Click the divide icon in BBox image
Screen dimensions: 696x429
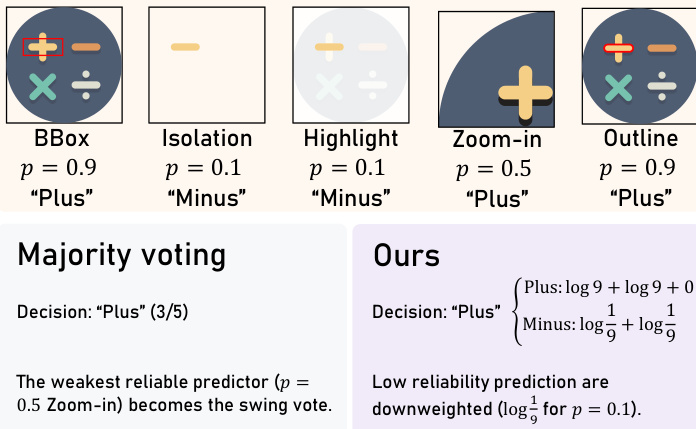tap(86, 87)
